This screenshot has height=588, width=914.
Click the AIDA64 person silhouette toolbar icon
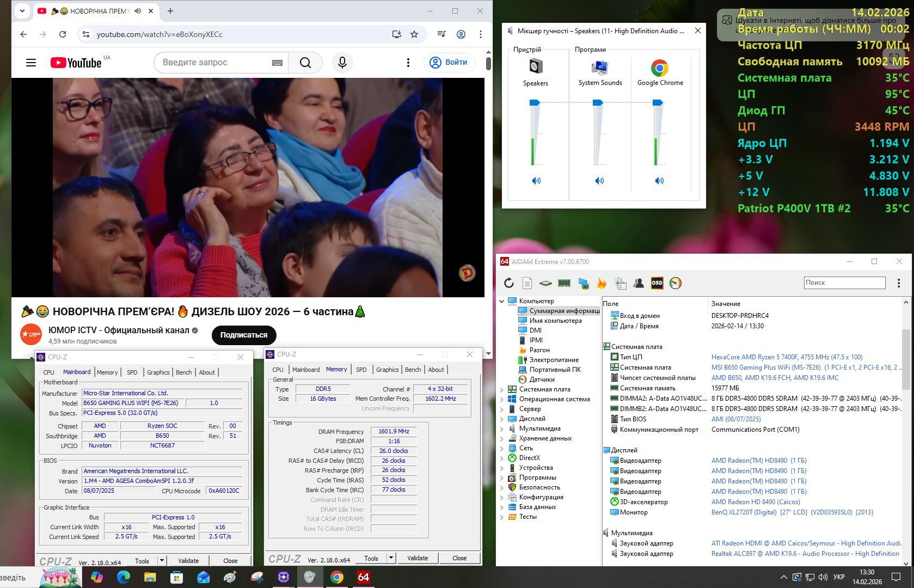tap(639, 283)
